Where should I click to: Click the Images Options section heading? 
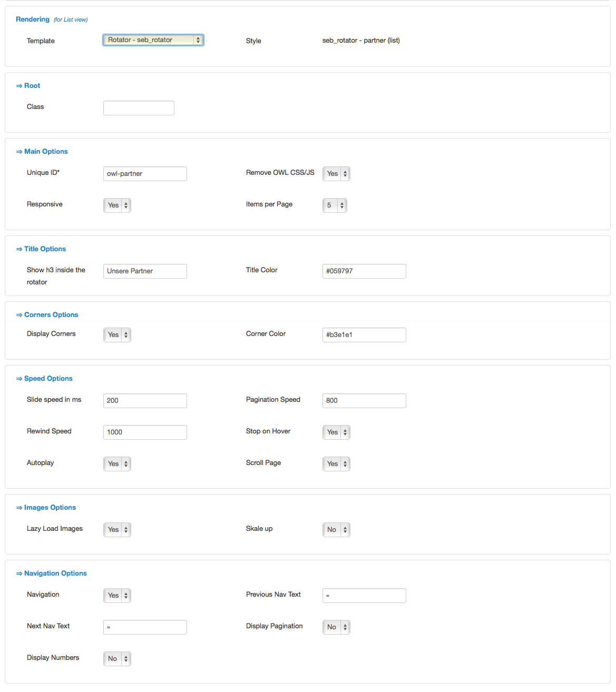[x=46, y=508]
